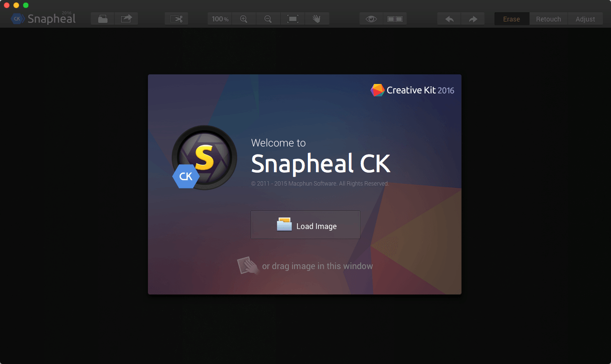Viewport: 611px width, 364px height.
Task: Switch to the Adjust tab
Action: point(585,19)
